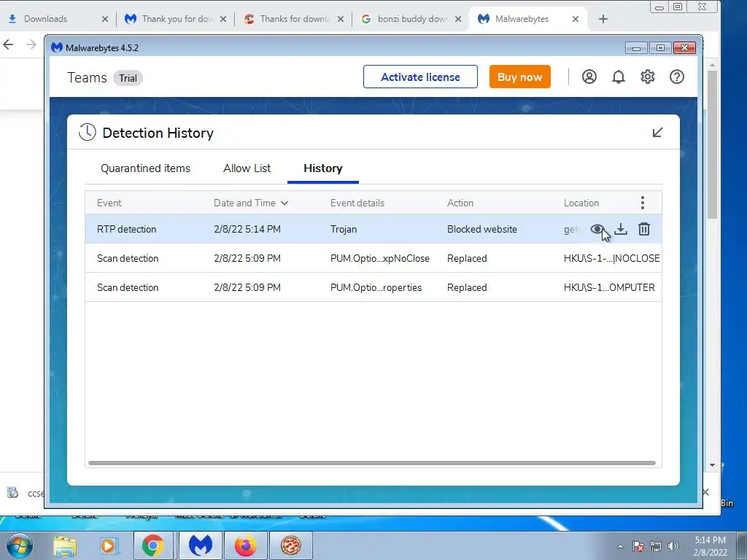Click the browser page vertical scrollbar thumb
747x560 pixels.
(x=712, y=145)
